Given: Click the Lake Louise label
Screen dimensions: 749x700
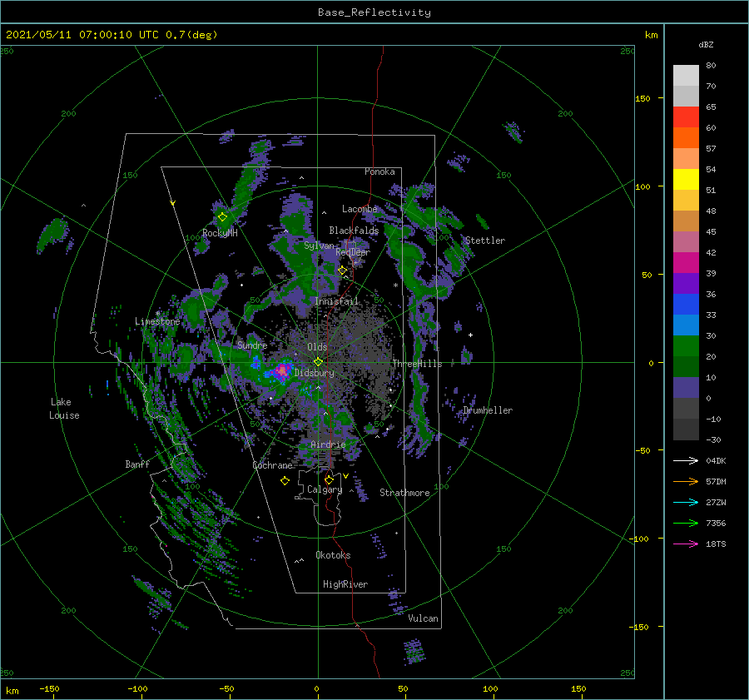Looking at the screenshot, I should click(64, 409).
